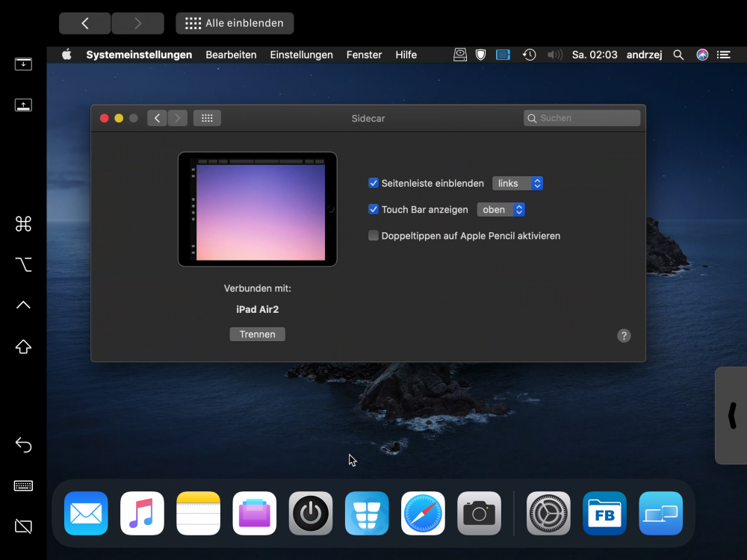747x560 pixels.
Task: Show the on-screen keyboard from sidebar
Action: [23, 486]
